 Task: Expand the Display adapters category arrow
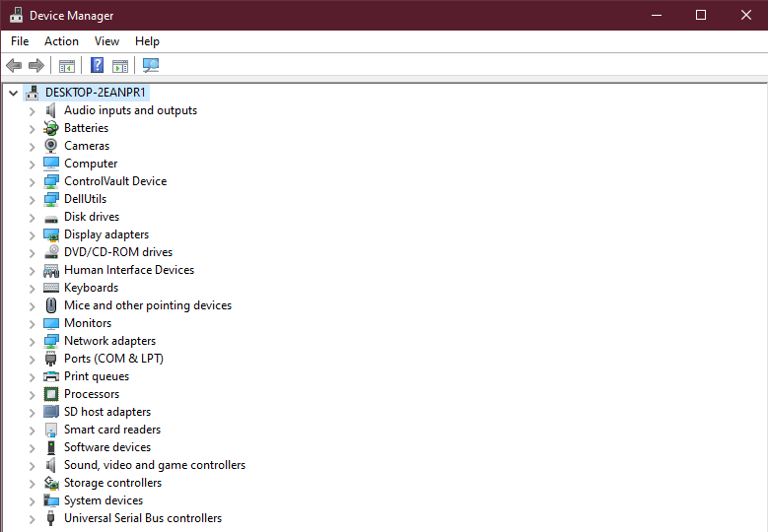click(32, 234)
